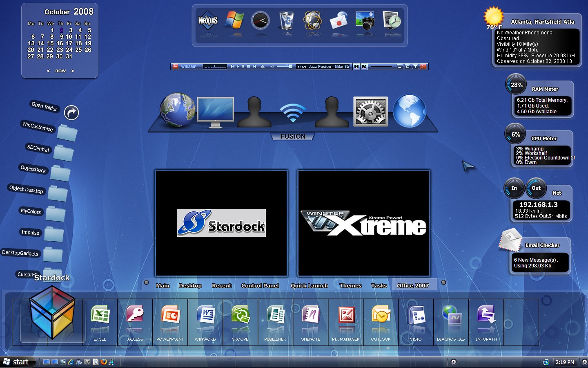The height and width of the screenshot is (368, 588).
Task: Launch Firefox from quick launch
Action: 104,362
